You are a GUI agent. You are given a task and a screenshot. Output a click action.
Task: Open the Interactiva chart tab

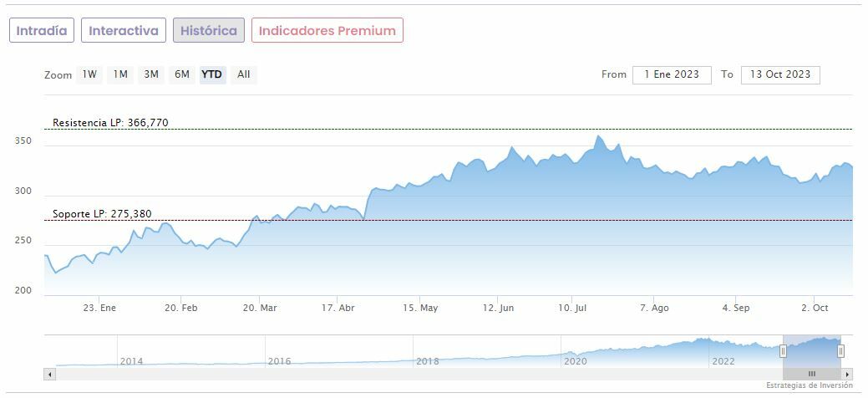tap(124, 31)
